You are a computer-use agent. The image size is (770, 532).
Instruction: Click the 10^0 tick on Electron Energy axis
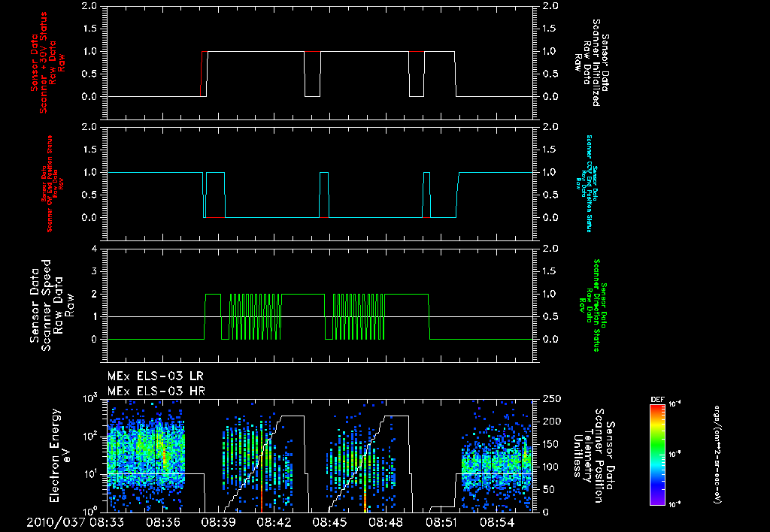(x=90, y=512)
